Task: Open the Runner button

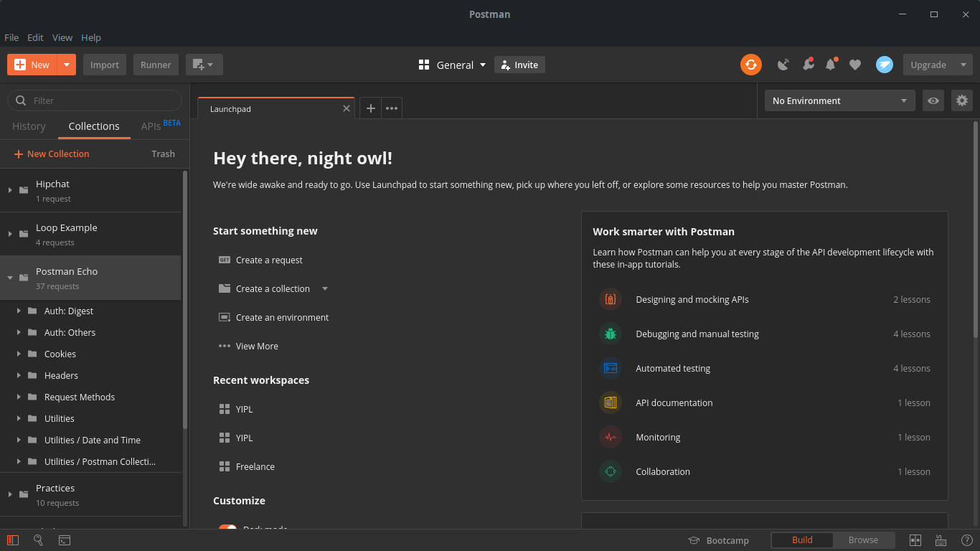Action: click(156, 65)
